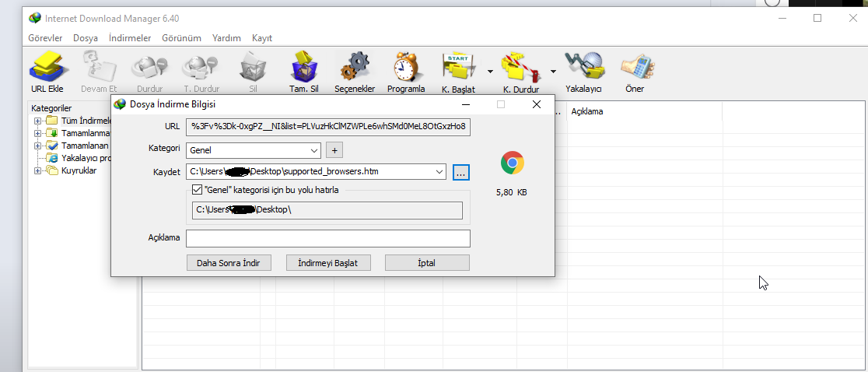Open the İndirmeler menu

point(130,38)
